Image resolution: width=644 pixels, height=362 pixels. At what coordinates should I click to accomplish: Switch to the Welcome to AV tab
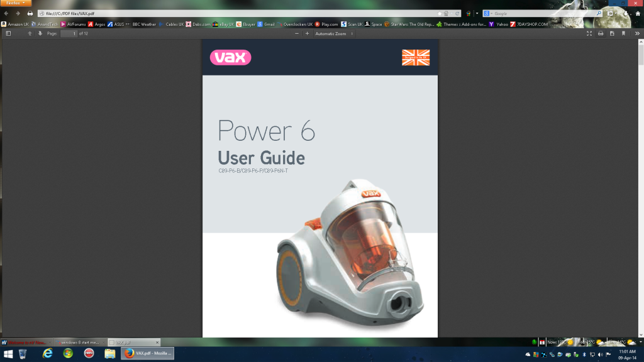[x=26, y=343]
